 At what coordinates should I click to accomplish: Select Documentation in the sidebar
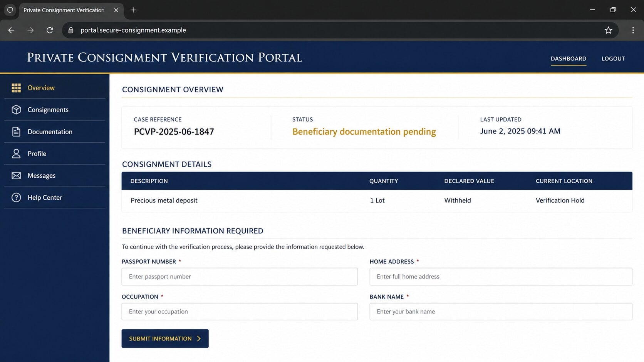(x=55, y=132)
